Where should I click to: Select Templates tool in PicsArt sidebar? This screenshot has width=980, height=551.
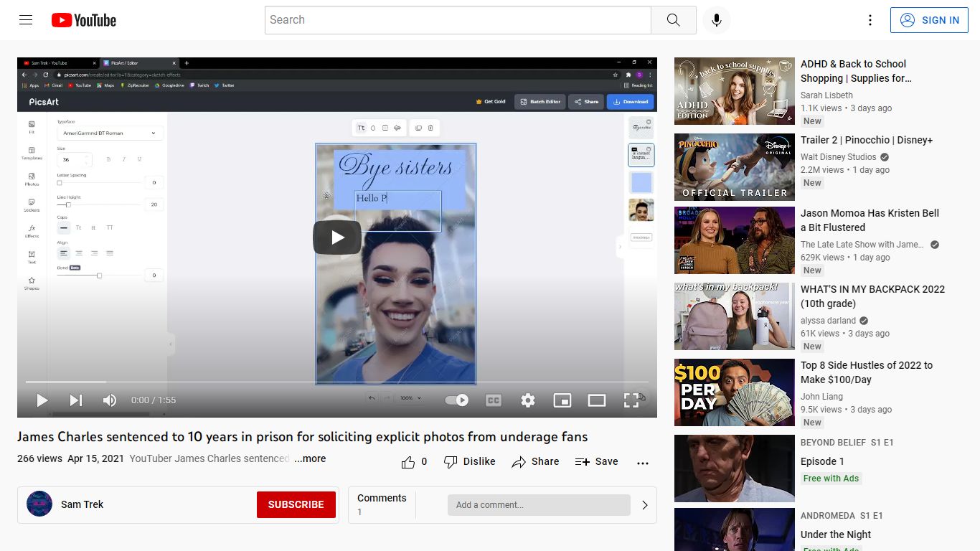click(32, 153)
